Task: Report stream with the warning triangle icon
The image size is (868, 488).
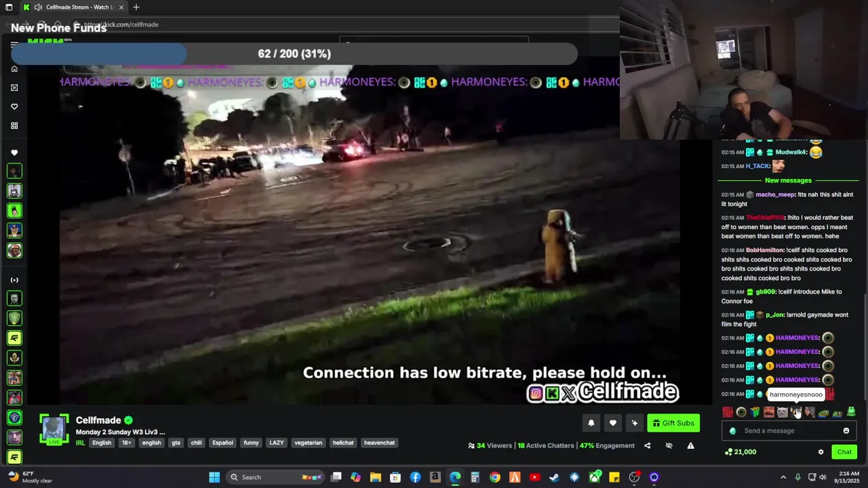Action: [x=690, y=445]
